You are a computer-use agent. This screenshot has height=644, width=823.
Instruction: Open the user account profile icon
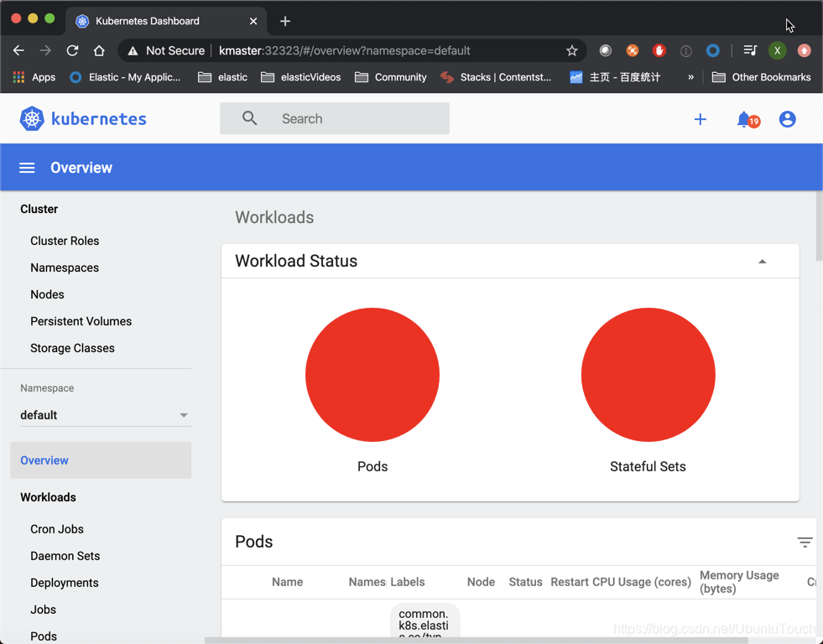[x=787, y=120]
